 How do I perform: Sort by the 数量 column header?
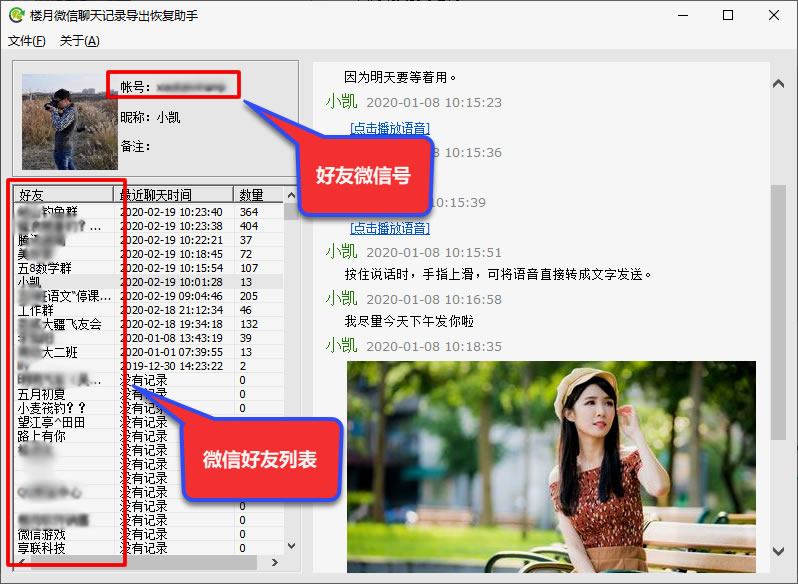[259, 195]
